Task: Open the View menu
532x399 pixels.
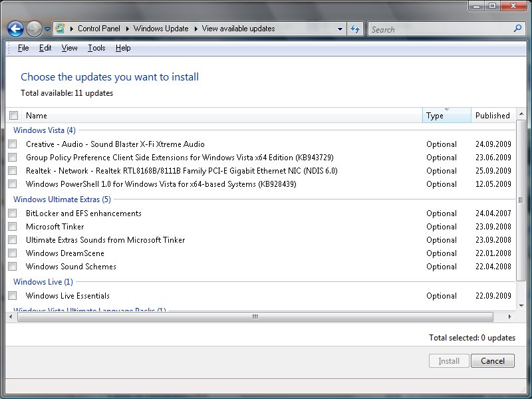Action: [x=70, y=48]
